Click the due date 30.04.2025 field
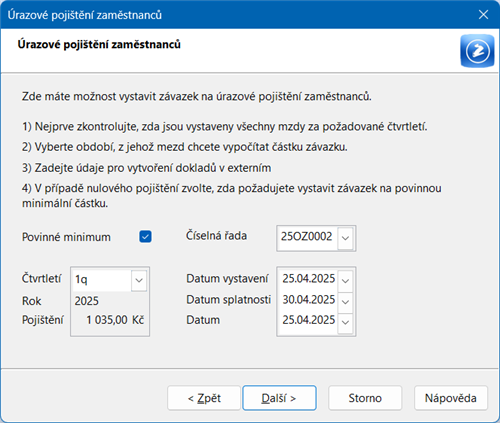 point(308,300)
